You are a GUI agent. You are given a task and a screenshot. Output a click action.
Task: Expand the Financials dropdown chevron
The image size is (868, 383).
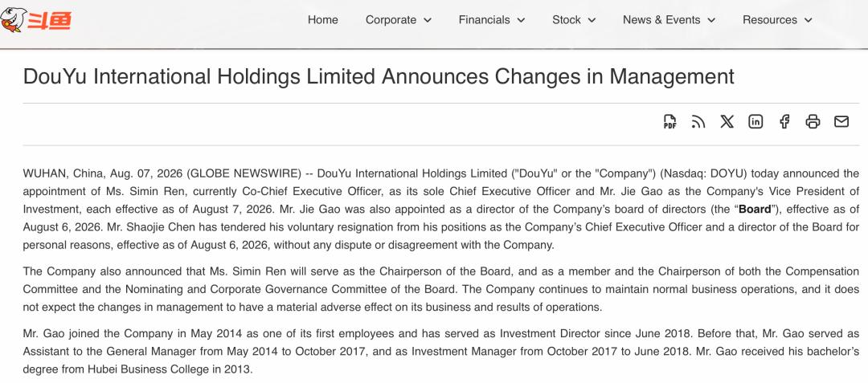(521, 20)
